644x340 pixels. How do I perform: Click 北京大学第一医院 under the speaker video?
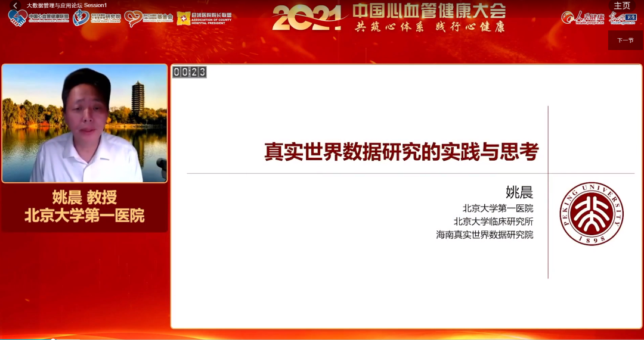click(x=85, y=216)
